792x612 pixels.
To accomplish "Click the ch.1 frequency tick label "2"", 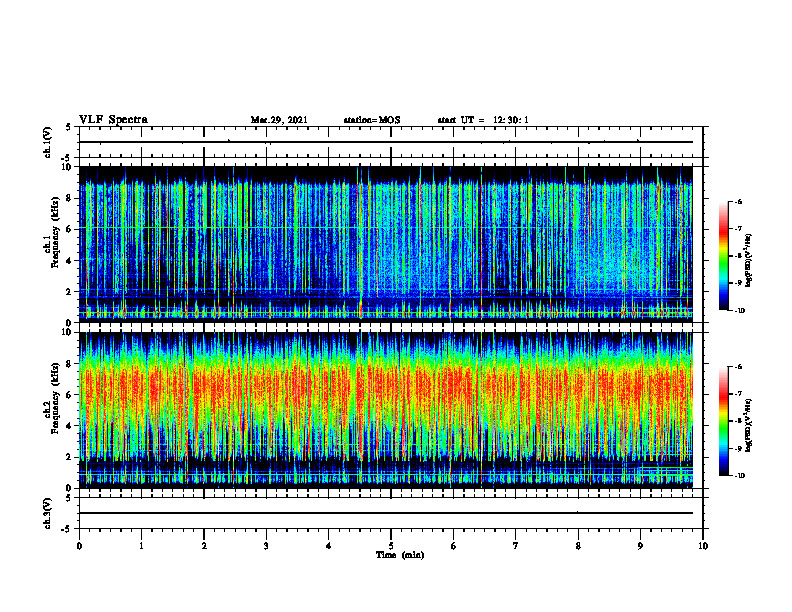I will (x=70, y=292).
